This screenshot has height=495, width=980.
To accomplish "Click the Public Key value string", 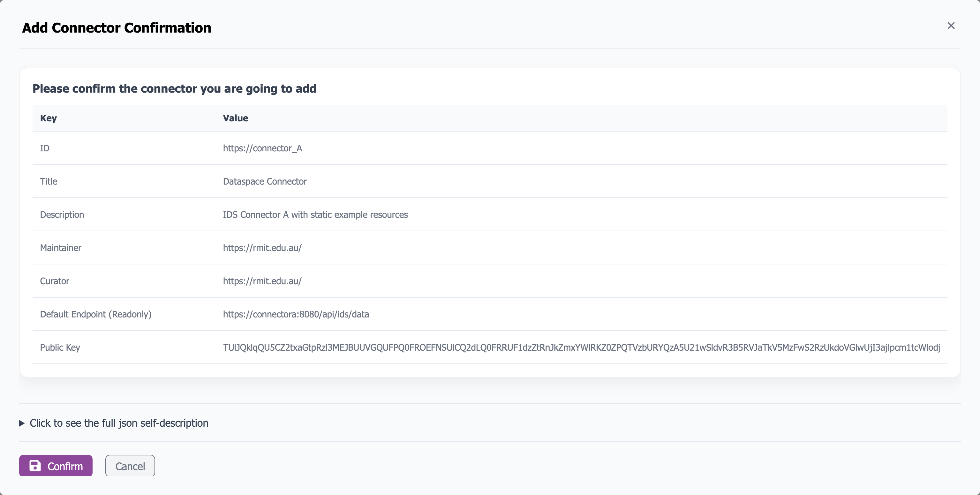I will point(581,347).
